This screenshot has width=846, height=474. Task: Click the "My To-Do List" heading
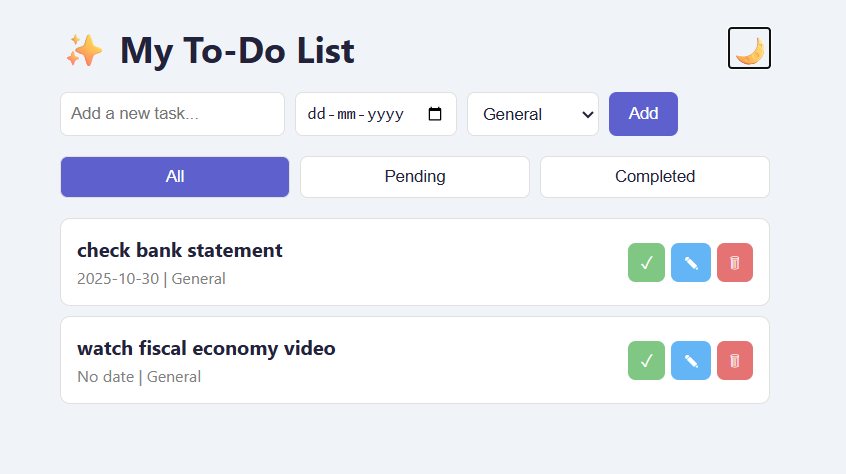[237, 50]
